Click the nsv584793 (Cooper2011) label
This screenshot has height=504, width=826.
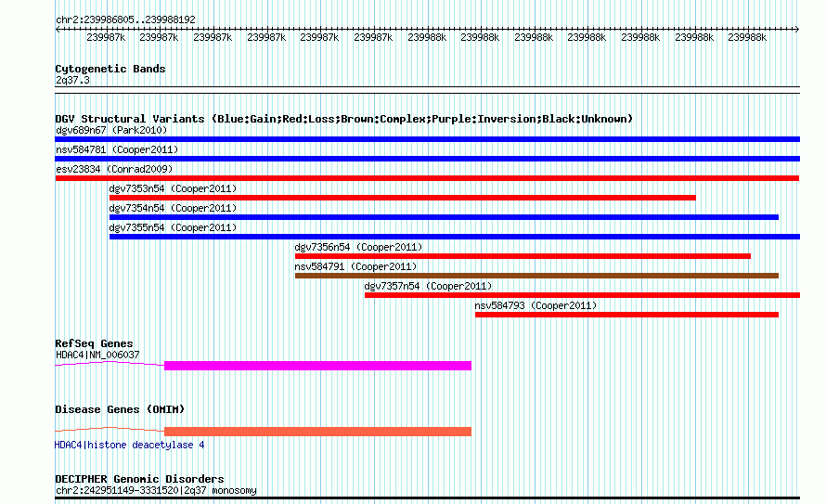tap(536, 305)
